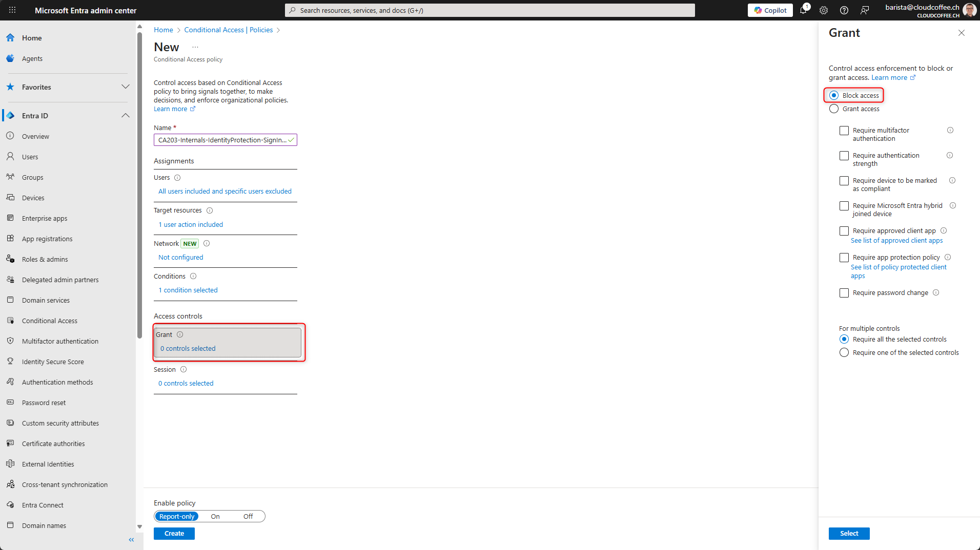Open the feedback icon in top bar
The width and height of the screenshot is (980, 550).
865,10
